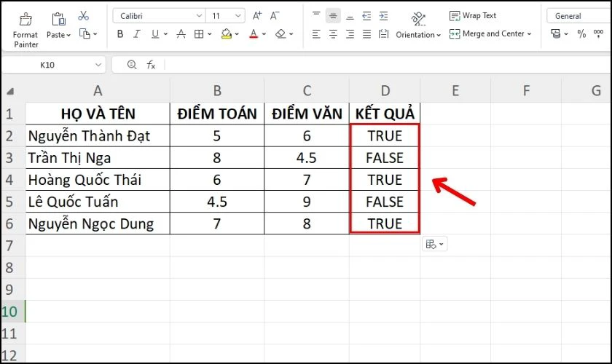Toggle Underline formatting
The image size is (612, 364).
[155, 34]
